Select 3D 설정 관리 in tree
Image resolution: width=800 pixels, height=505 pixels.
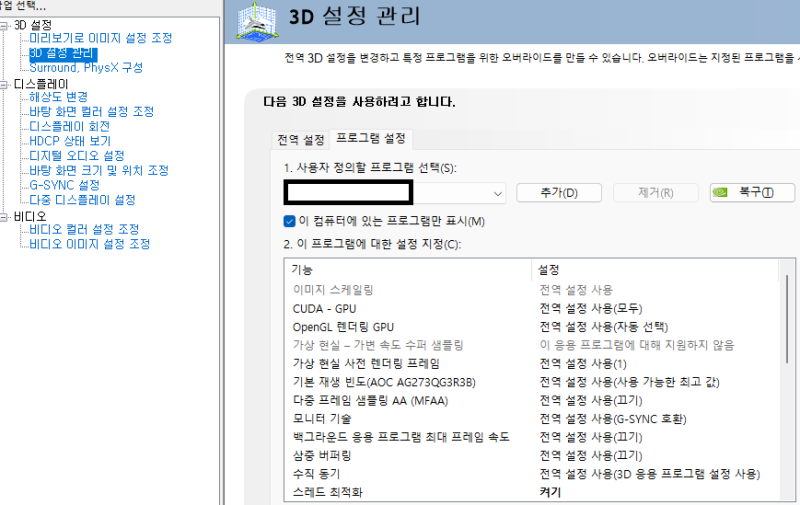pos(63,53)
